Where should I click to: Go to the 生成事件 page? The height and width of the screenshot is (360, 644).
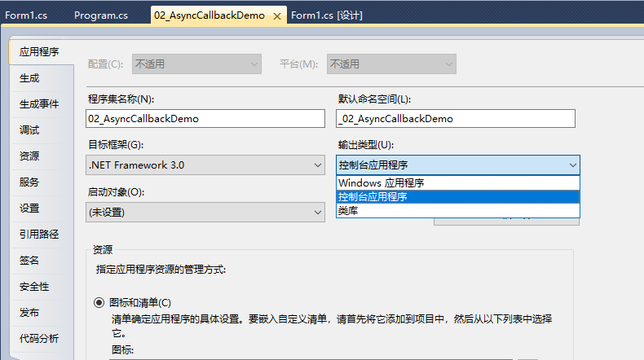pos(39,104)
